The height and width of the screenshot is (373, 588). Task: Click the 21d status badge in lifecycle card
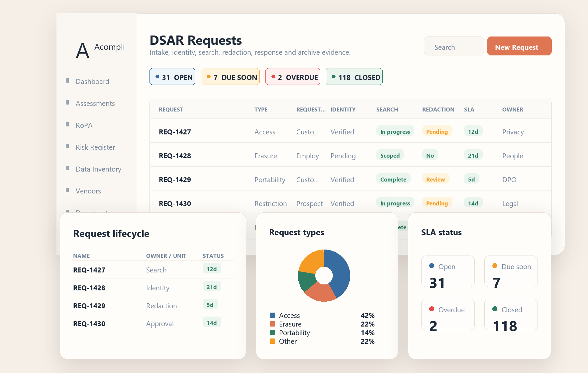tap(212, 287)
